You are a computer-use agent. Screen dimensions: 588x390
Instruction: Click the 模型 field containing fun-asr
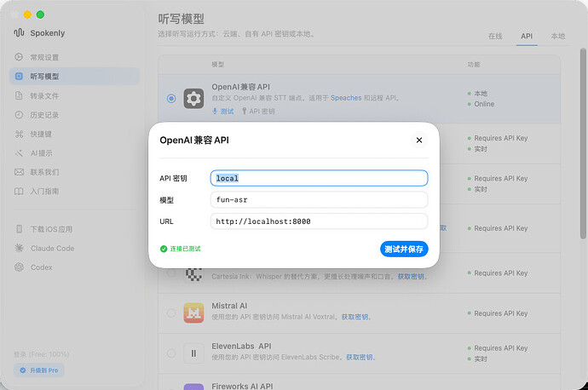[319, 199]
